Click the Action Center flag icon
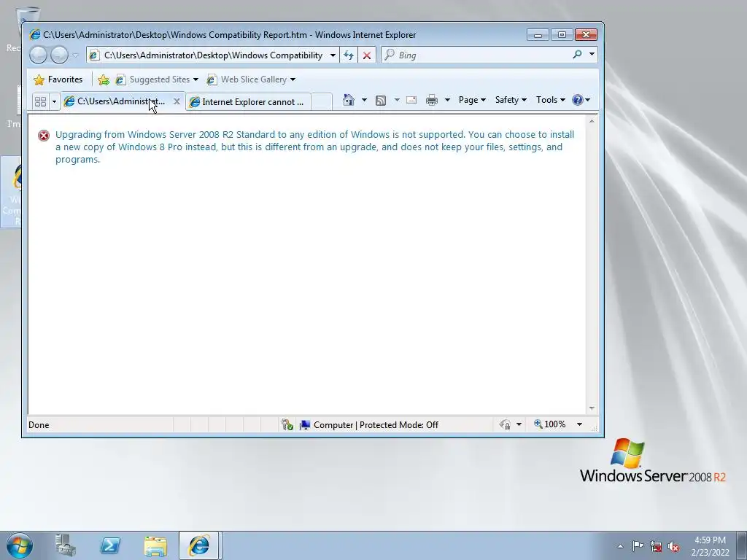747x560 pixels. [x=638, y=545]
